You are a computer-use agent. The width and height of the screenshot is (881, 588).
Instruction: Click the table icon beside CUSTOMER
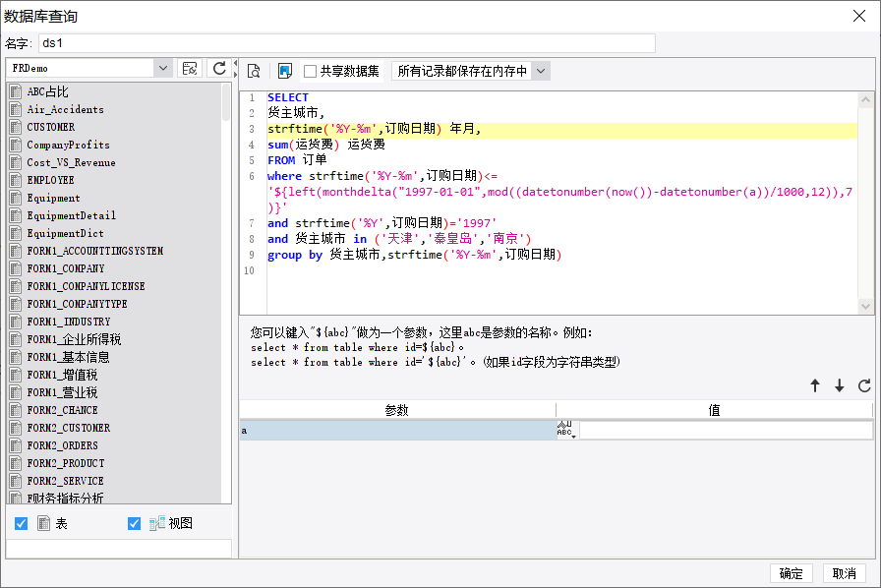[x=16, y=127]
